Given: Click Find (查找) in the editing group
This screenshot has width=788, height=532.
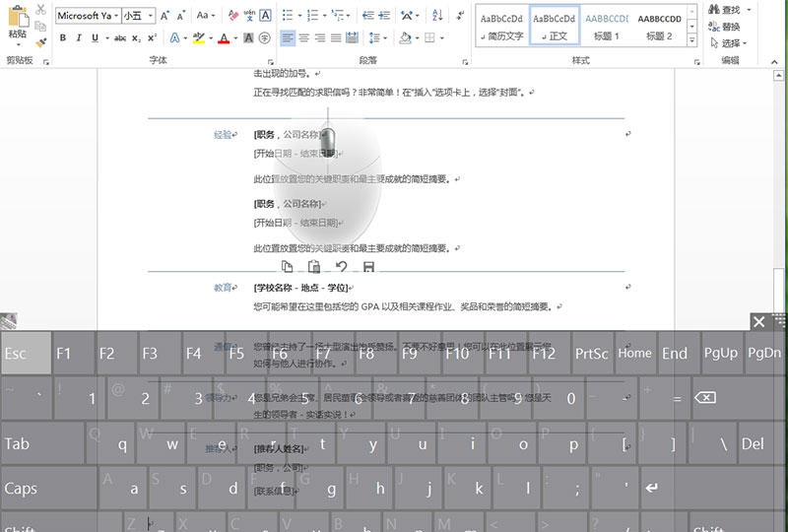Looking at the screenshot, I should (725, 10).
